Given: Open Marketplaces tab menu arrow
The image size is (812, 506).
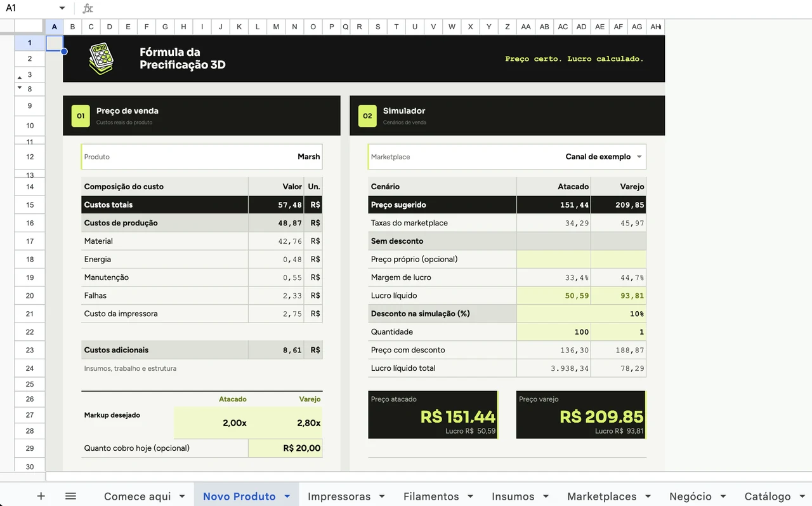Looking at the screenshot, I should point(648,496).
